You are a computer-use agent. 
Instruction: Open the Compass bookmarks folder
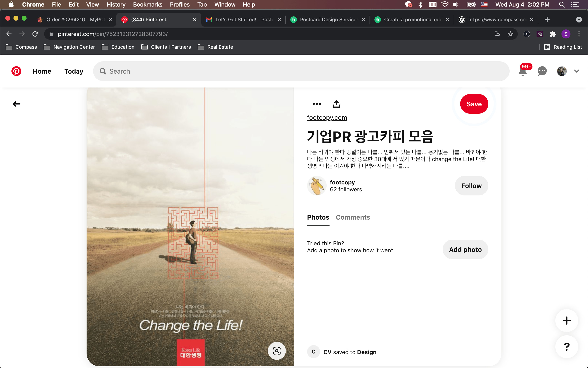(x=21, y=47)
